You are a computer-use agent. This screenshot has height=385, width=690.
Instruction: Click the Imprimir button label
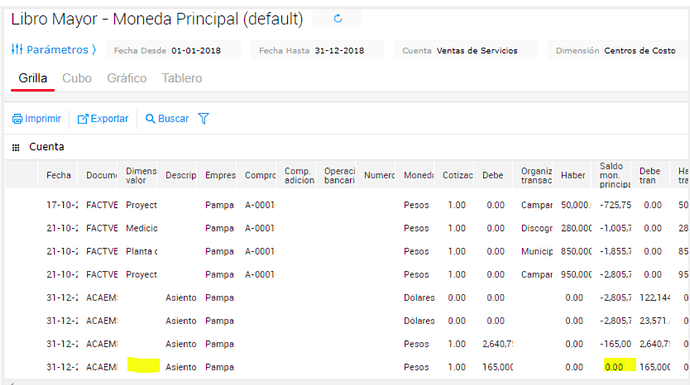point(43,119)
